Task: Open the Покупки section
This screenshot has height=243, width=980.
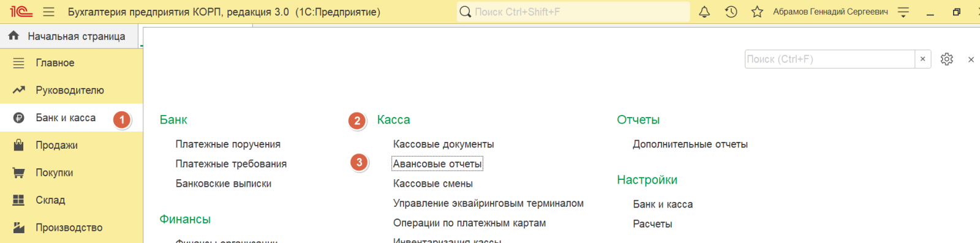Action: [71, 173]
